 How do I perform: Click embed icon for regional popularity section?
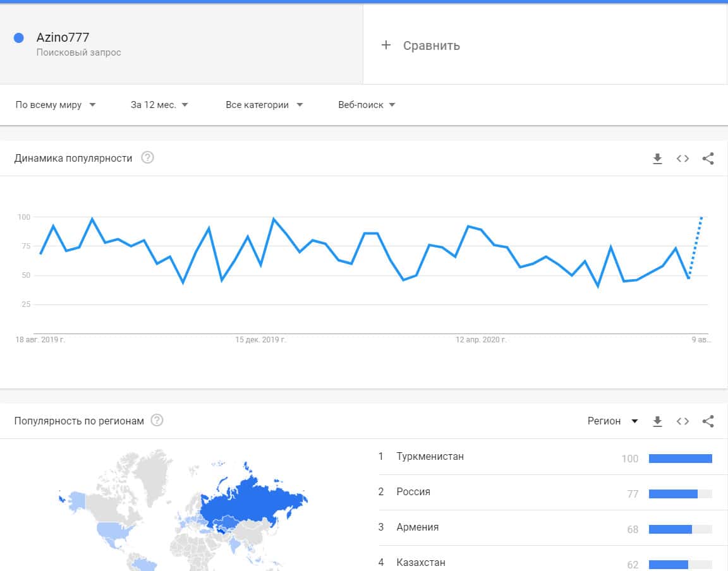682,421
